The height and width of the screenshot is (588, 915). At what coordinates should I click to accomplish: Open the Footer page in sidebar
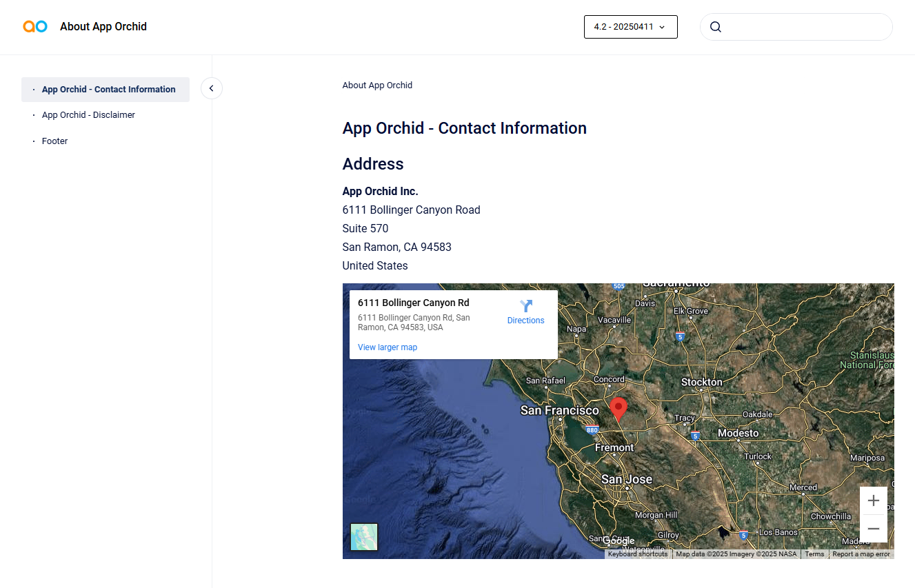pyautogui.click(x=55, y=141)
